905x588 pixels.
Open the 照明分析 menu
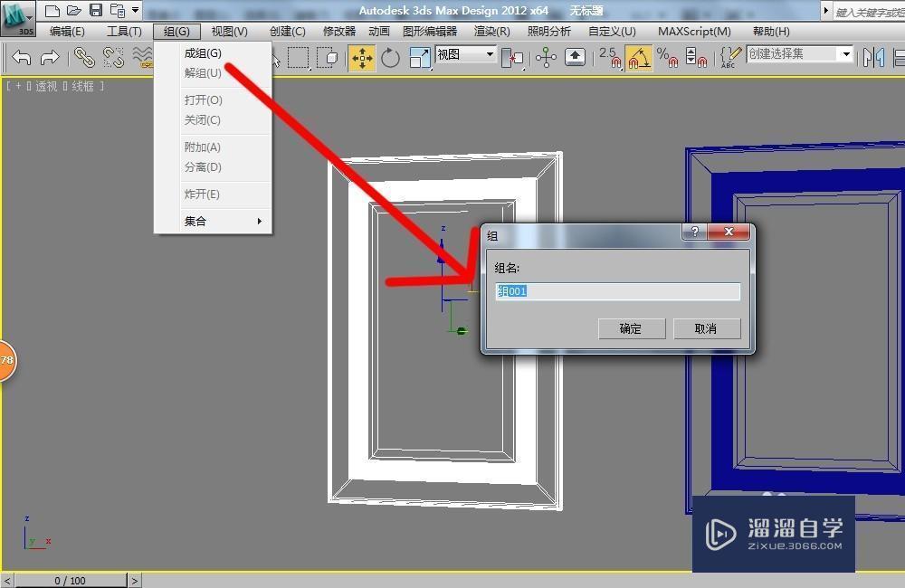pyautogui.click(x=549, y=31)
